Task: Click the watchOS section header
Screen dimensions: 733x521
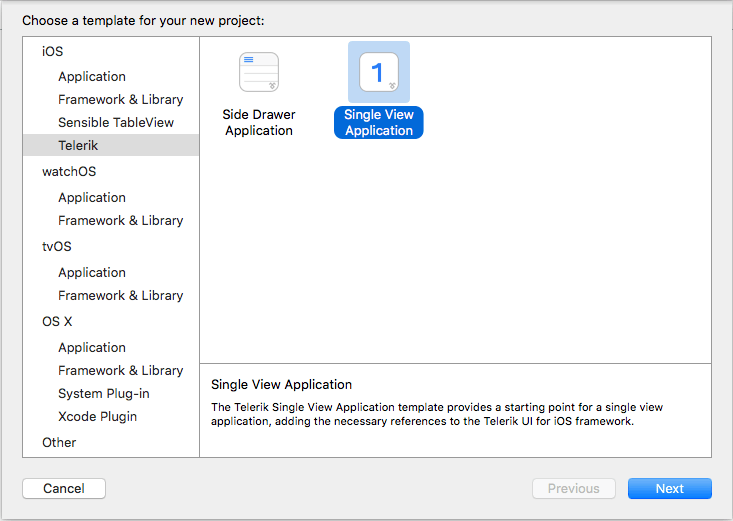Action: (69, 172)
